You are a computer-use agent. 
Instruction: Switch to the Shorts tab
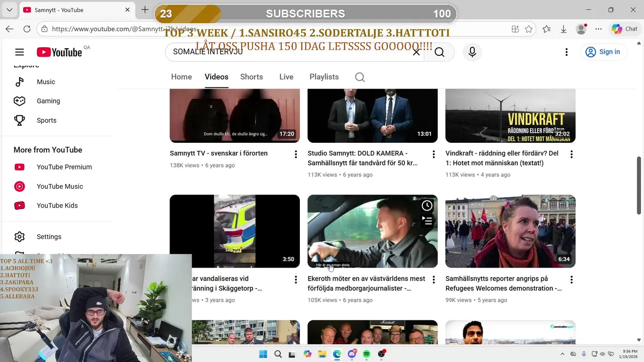pos(252,77)
